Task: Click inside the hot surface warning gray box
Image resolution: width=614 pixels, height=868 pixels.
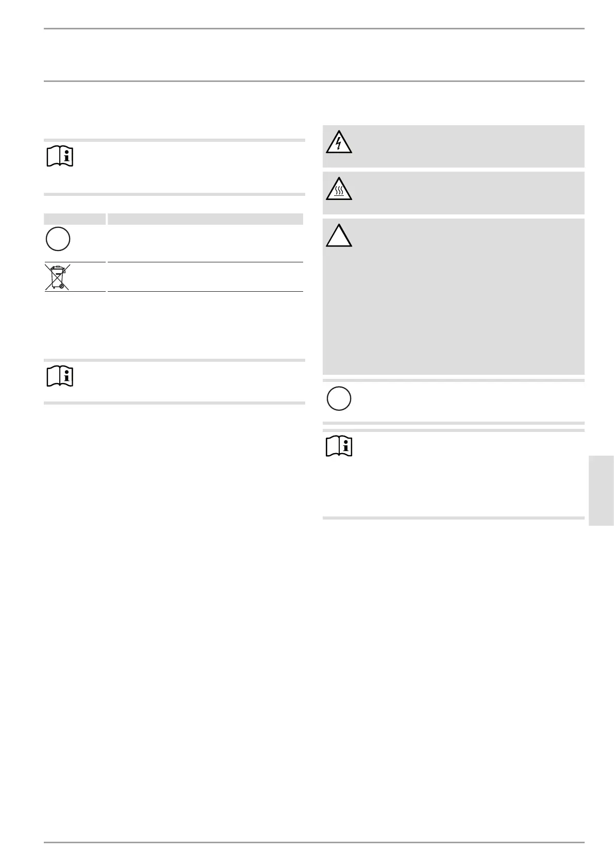Action: coord(464,192)
